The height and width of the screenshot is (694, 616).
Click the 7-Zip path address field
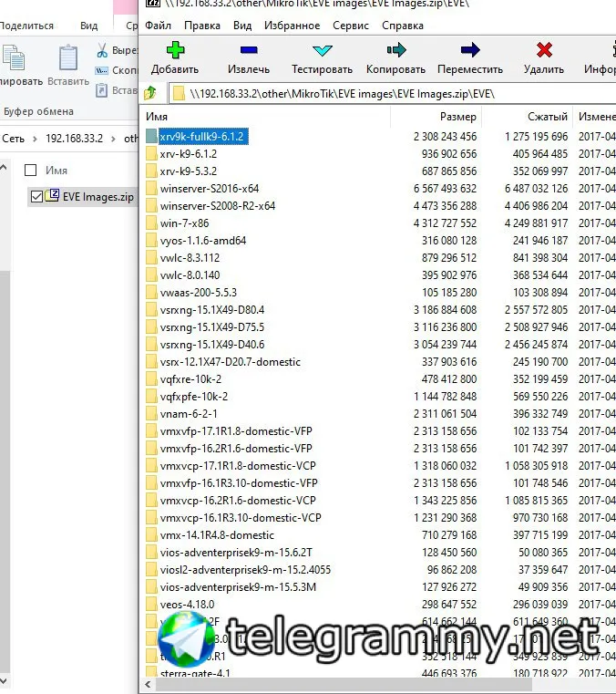coord(392,94)
